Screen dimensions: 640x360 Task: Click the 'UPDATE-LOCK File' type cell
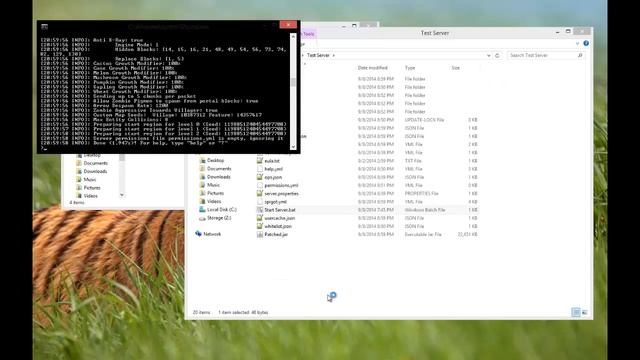click(x=424, y=120)
